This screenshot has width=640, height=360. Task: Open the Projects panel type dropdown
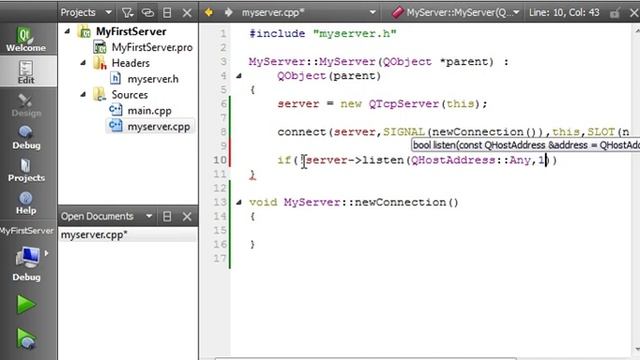point(109,13)
